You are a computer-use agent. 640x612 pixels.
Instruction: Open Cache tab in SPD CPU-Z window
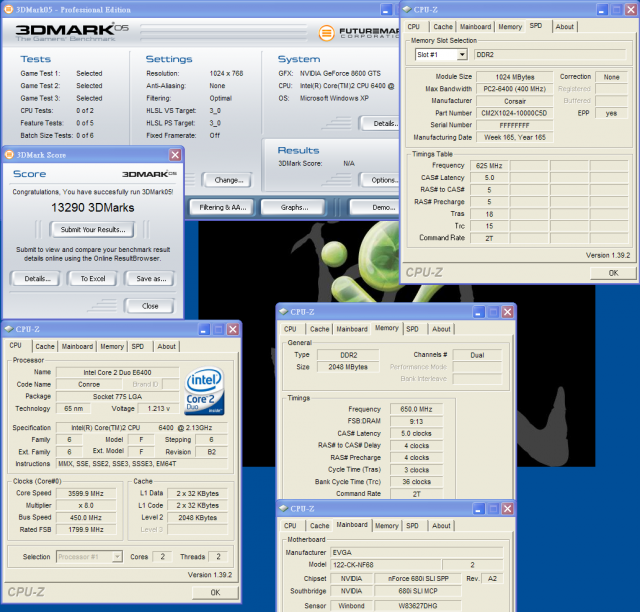[x=443, y=27]
